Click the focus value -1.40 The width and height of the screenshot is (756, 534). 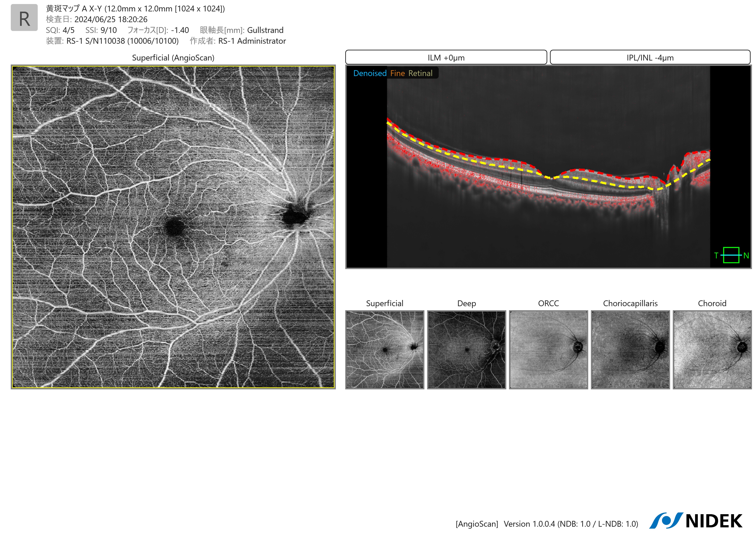(x=180, y=30)
